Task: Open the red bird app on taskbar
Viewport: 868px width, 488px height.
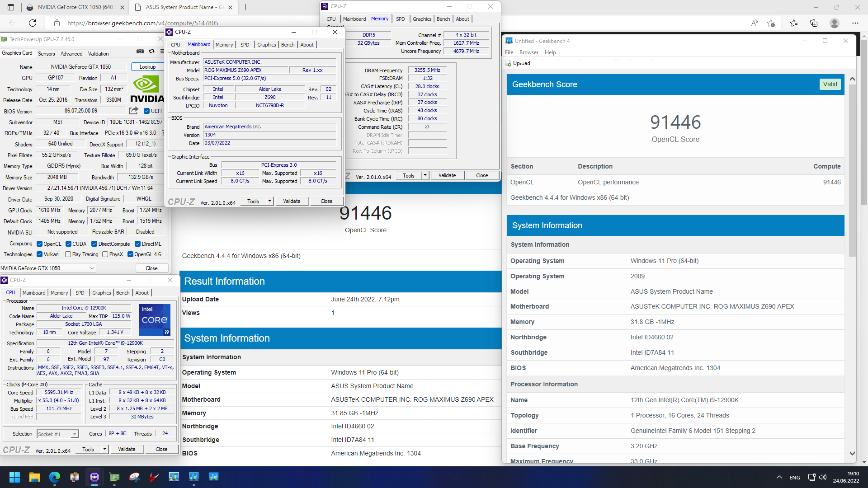Action: click(154, 477)
